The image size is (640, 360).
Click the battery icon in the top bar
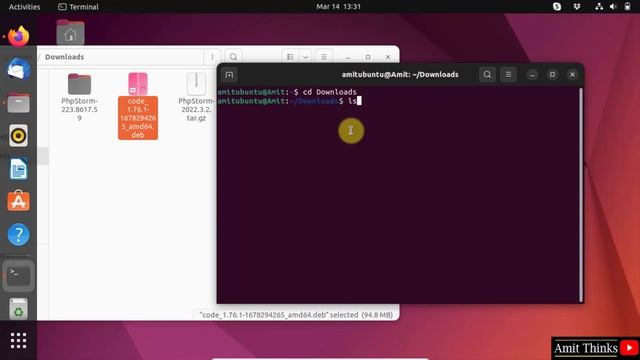click(627, 7)
